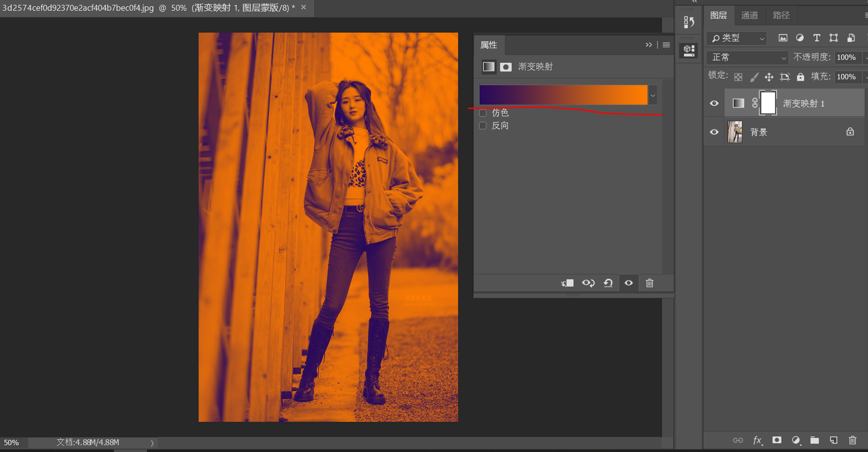Click the 填充 value field
Viewport: 868px width, 452px height.
(847, 77)
